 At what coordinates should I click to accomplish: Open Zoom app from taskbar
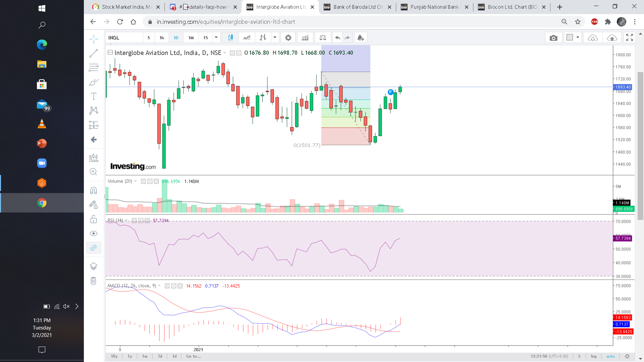[42, 163]
